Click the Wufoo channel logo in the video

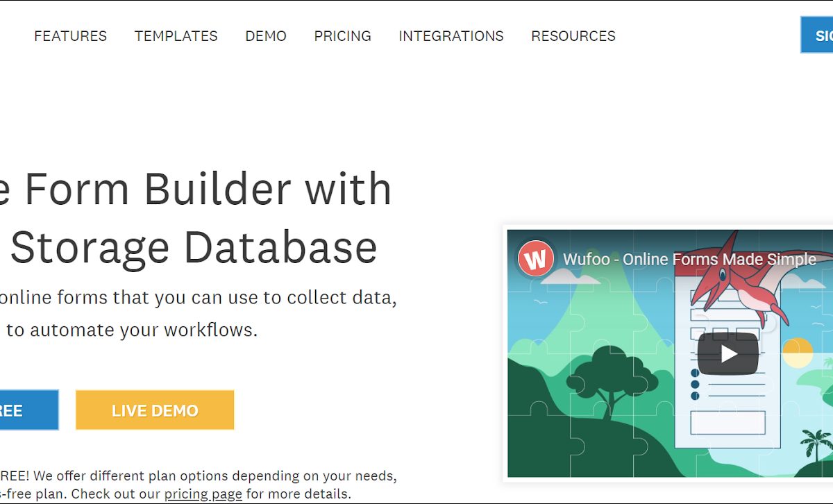[536, 260]
